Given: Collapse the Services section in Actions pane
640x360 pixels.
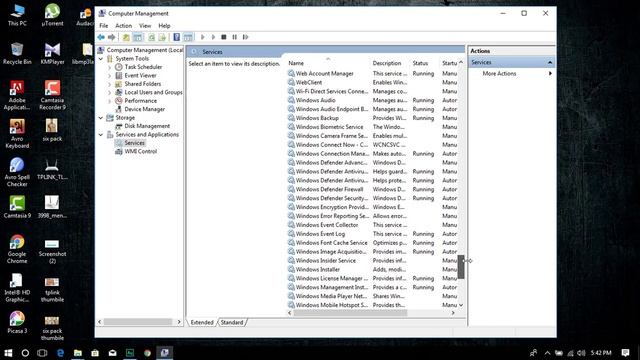Looking at the screenshot, I should pos(550,62).
